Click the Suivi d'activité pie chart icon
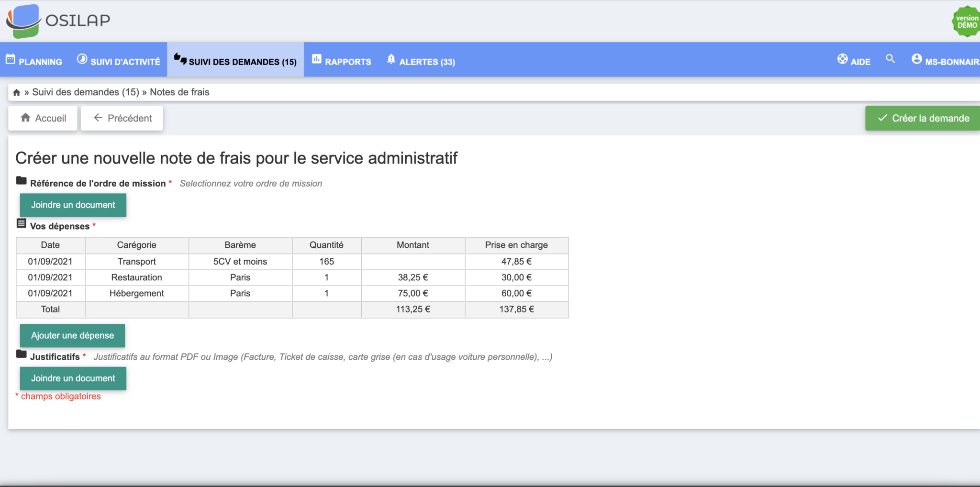The width and height of the screenshot is (980, 487). 82,59
